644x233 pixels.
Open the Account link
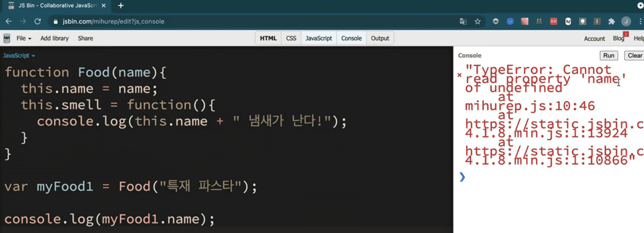click(594, 39)
